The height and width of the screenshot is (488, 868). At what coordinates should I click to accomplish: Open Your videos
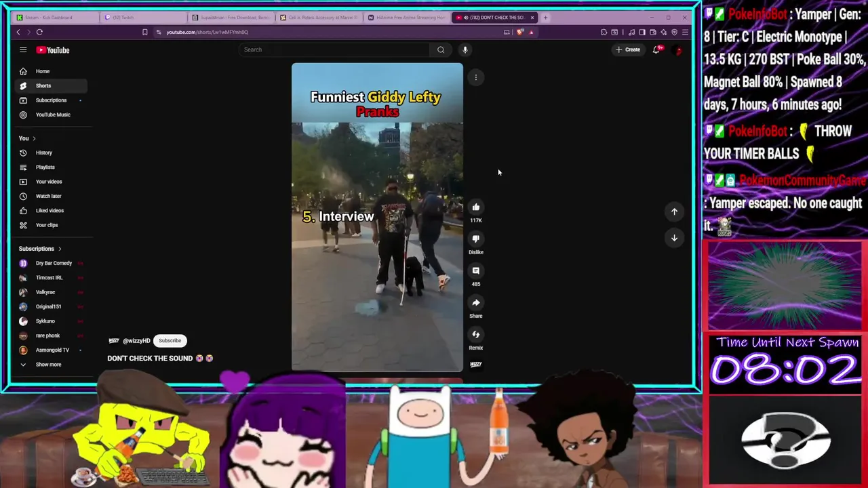click(50, 182)
